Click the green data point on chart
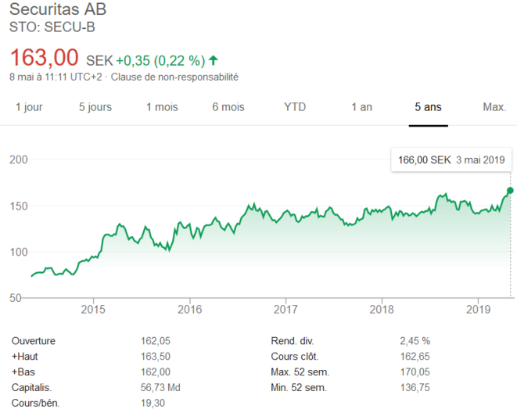This screenshot has height=420, width=517. click(510, 190)
